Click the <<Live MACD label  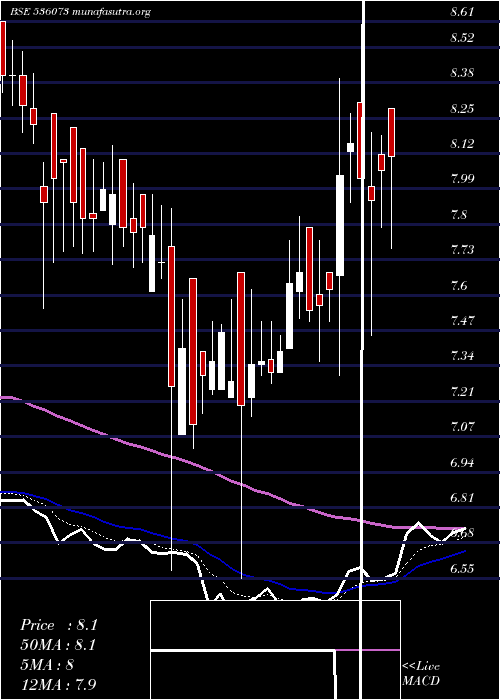tap(421, 674)
